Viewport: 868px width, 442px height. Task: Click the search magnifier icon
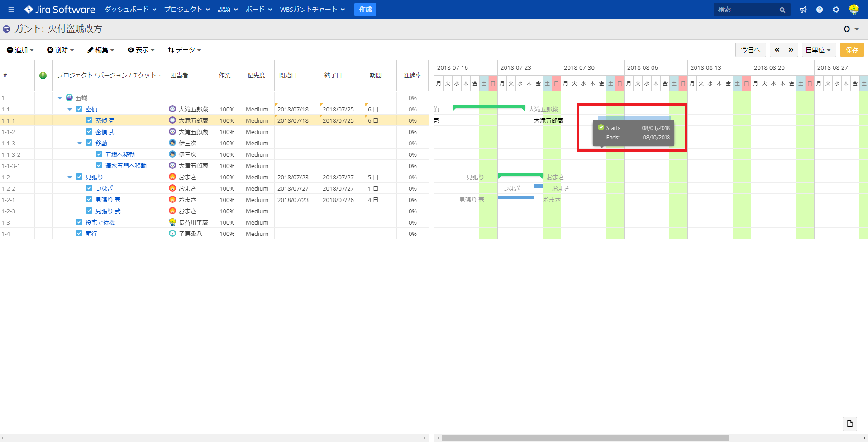pos(782,10)
